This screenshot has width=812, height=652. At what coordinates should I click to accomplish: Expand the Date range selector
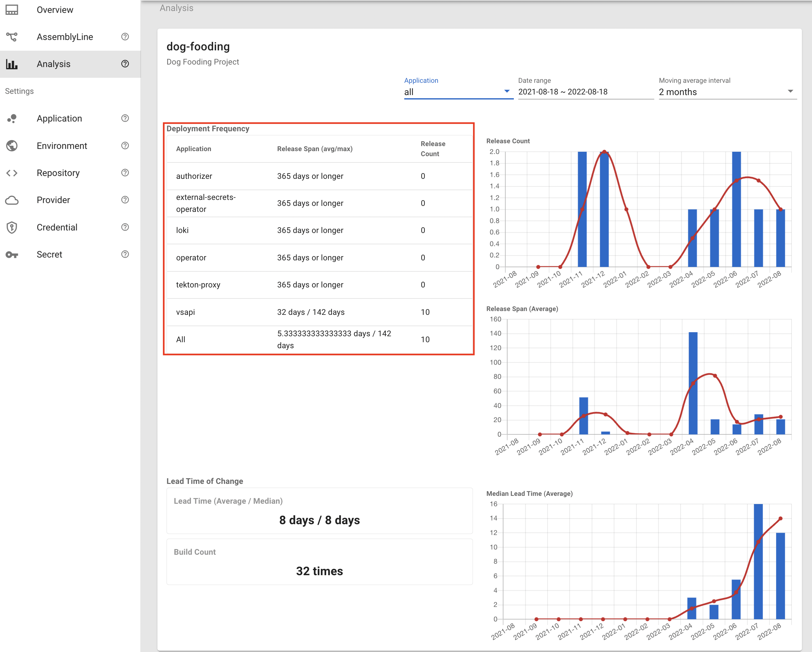pyautogui.click(x=584, y=92)
